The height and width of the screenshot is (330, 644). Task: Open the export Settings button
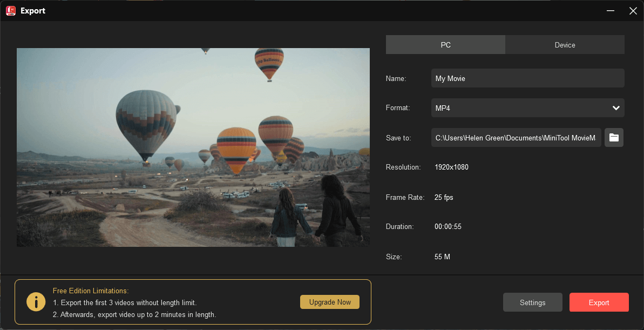pos(533,302)
